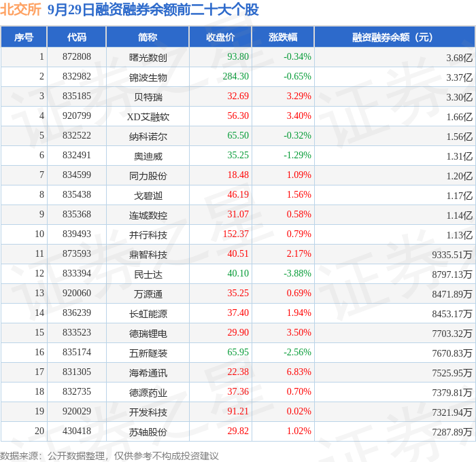Image resolution: width=476 pixels, height=462 pixels.
Task: Select stock name 德瑞锂电
Action: pos(148,334)
